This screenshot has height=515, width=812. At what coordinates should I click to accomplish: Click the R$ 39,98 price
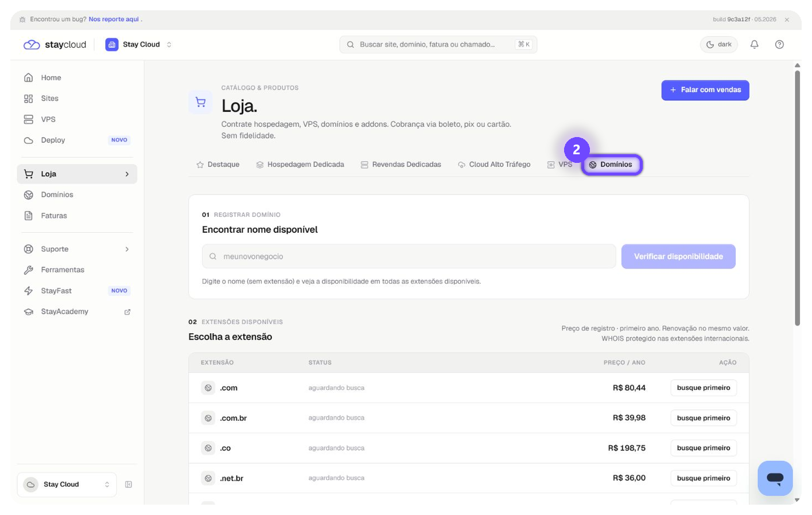click(629, 418)
